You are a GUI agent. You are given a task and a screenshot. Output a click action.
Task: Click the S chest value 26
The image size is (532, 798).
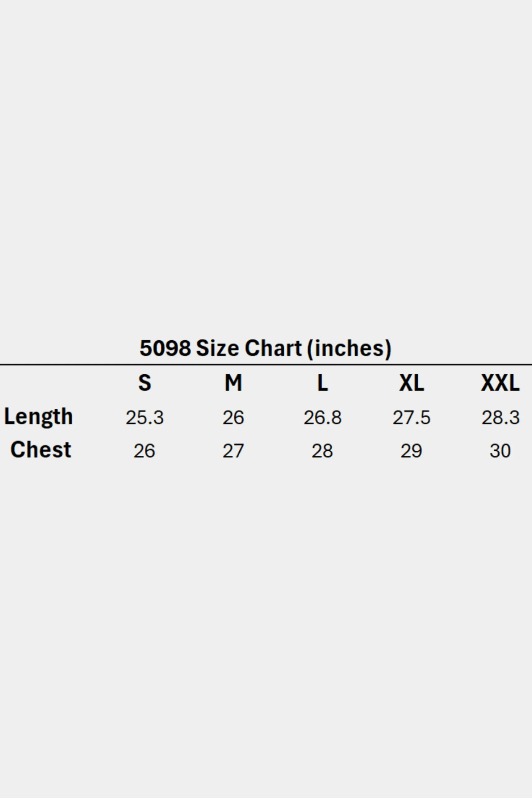(144, 451)
